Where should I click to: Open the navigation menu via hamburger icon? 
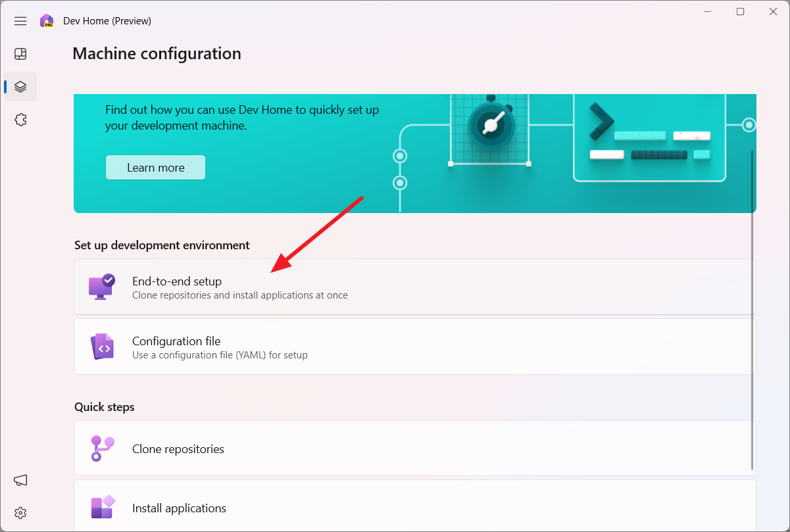pyautogui.click(x=20, y=20)
